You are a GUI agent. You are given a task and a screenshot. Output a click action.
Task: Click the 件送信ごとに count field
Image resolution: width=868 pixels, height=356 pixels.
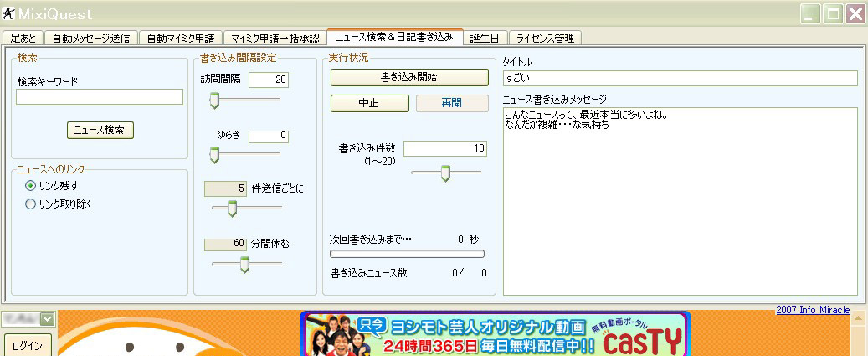(x=225, y=188)
